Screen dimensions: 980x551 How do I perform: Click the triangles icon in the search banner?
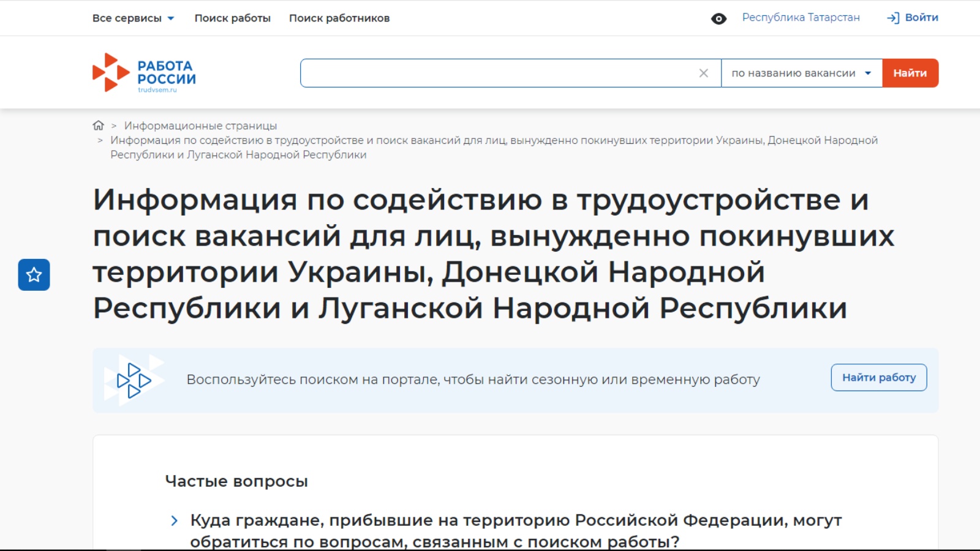[x=134, y=380]
